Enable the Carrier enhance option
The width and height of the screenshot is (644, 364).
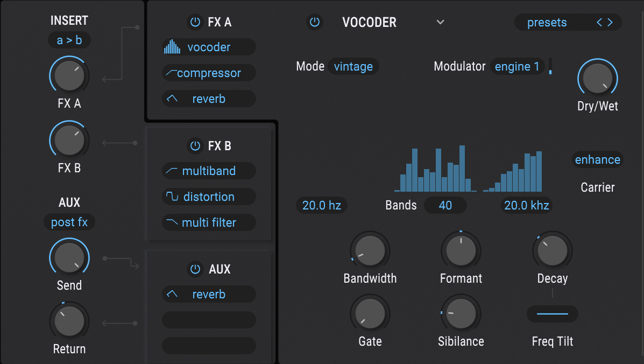(598, 159)
